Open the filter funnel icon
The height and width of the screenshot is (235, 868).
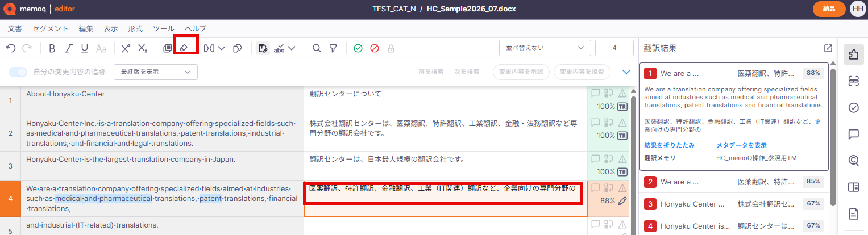333,48
